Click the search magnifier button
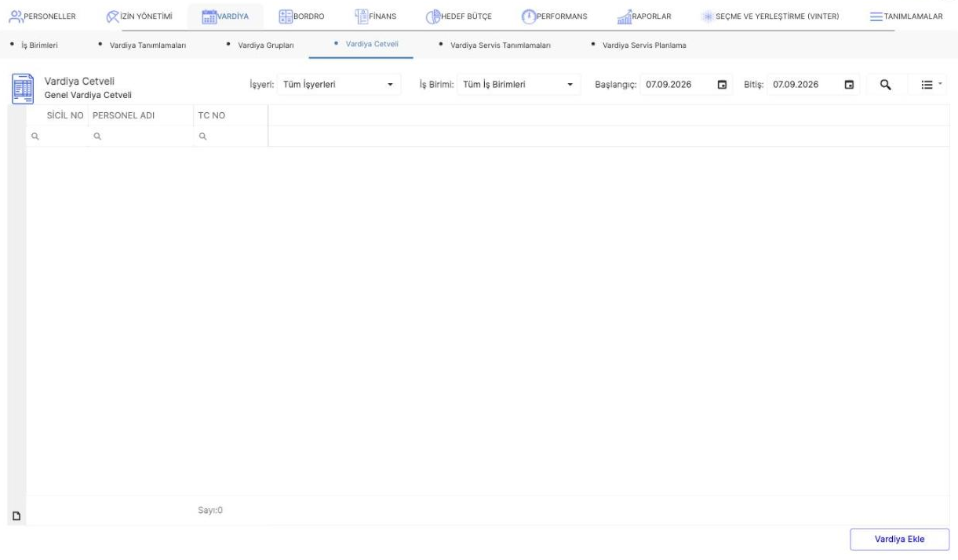This screenshot has height=560, width=958. [885, 85]
